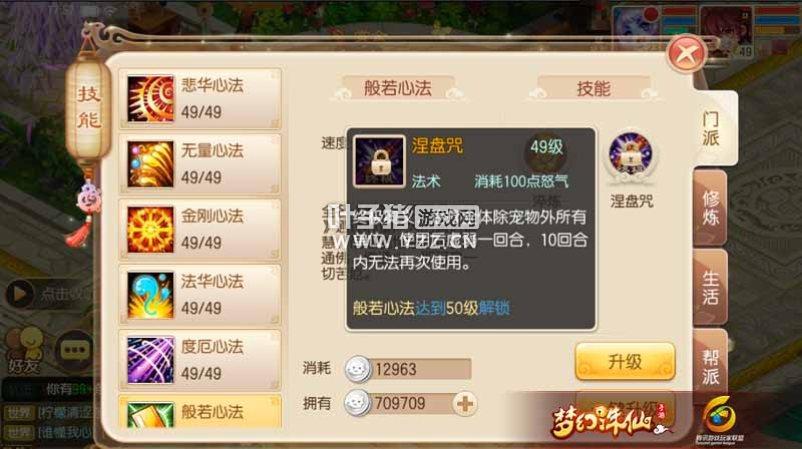The height and width of the screenshot is (449, 802).
Task: Tap the locked 涅盘咒 icon in tooltip
Action: [379, 161]
